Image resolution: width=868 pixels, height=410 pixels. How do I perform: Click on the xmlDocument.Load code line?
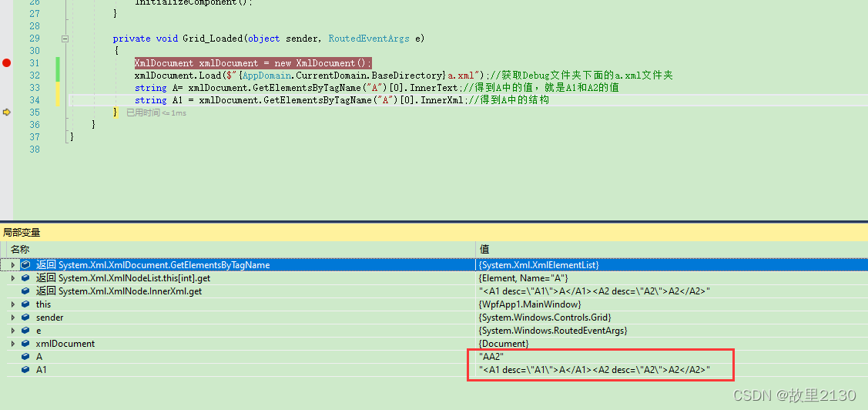pos(403,76)
